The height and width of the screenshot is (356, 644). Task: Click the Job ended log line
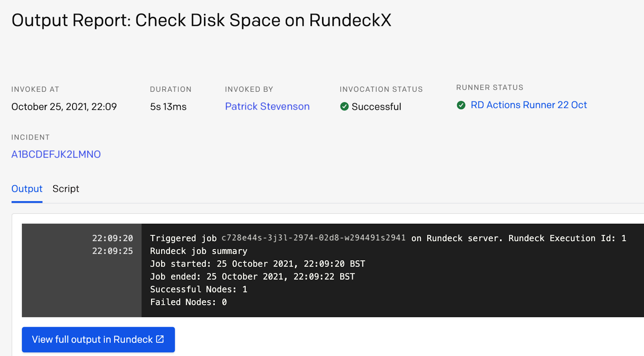click(252, 277)
